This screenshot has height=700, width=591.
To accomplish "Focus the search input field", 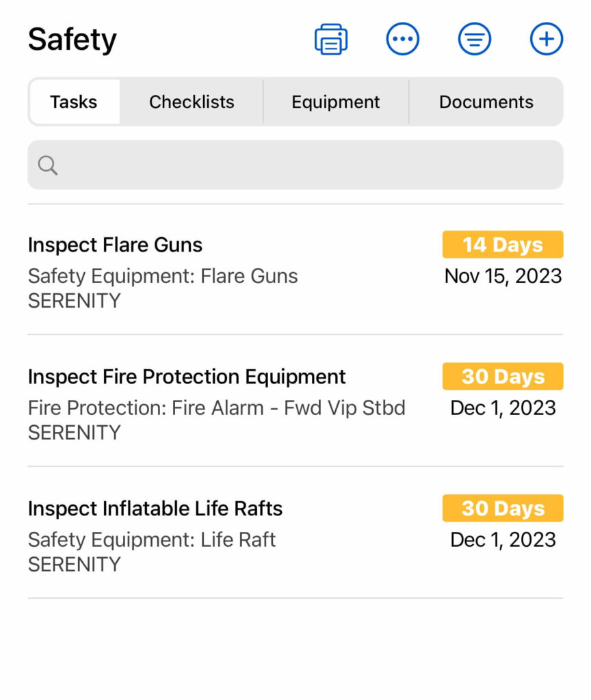I will pyautogui.click(x=308, y=165).
